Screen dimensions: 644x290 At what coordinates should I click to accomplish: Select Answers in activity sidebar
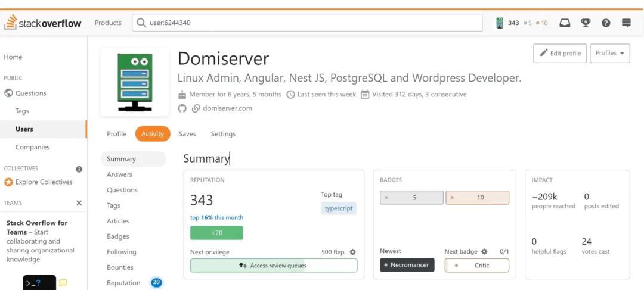coord(119,174)
